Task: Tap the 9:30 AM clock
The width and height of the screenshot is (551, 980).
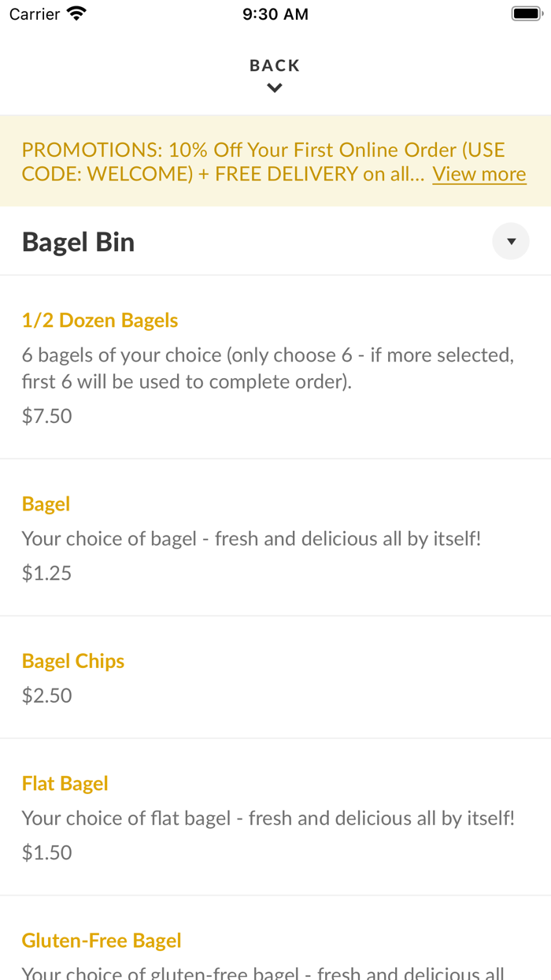Action: (x=275, y=14)
